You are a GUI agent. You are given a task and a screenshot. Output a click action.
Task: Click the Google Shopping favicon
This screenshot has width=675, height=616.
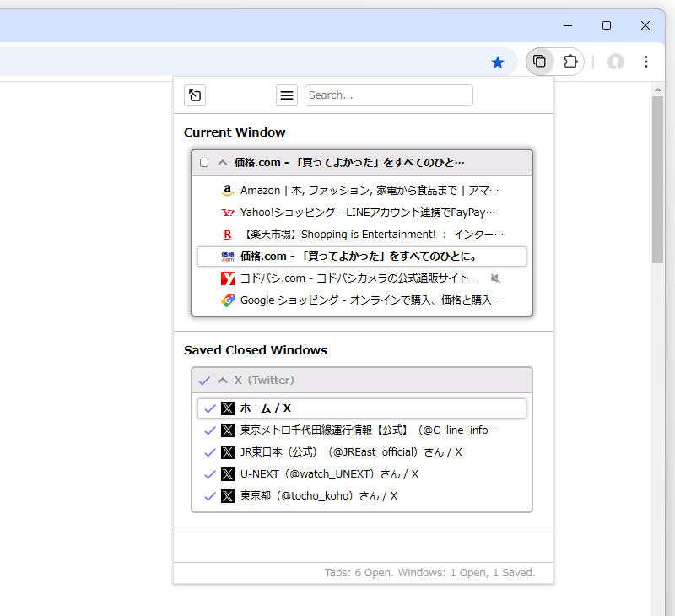point(228,300)
